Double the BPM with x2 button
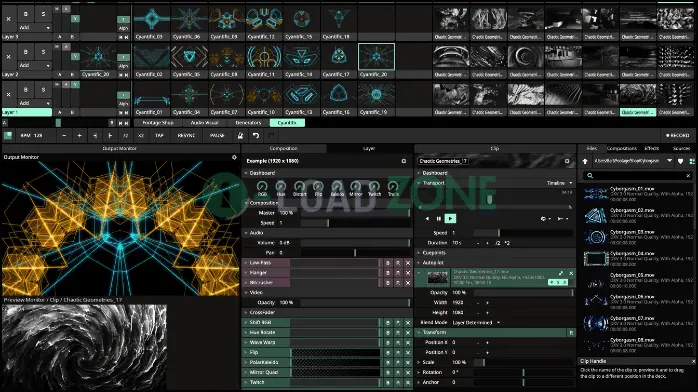This screenshot has height=392, width=698. click(141, 135)
